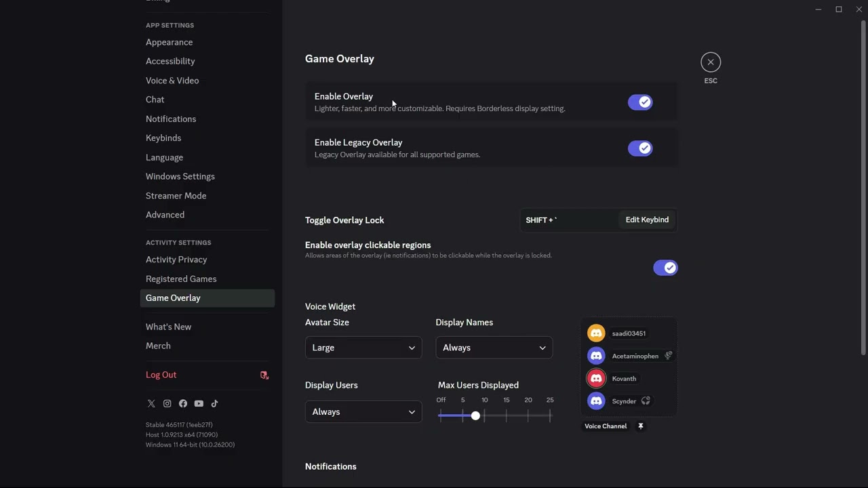Click the "Voice Widget" heading

point(330,307)
